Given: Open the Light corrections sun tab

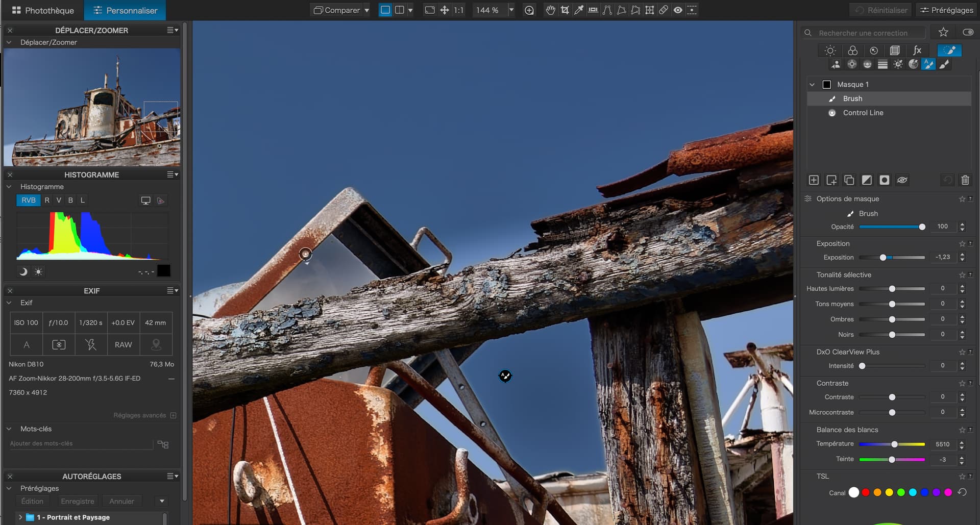Looking at the screenshot, I should [x=830, y=51].
